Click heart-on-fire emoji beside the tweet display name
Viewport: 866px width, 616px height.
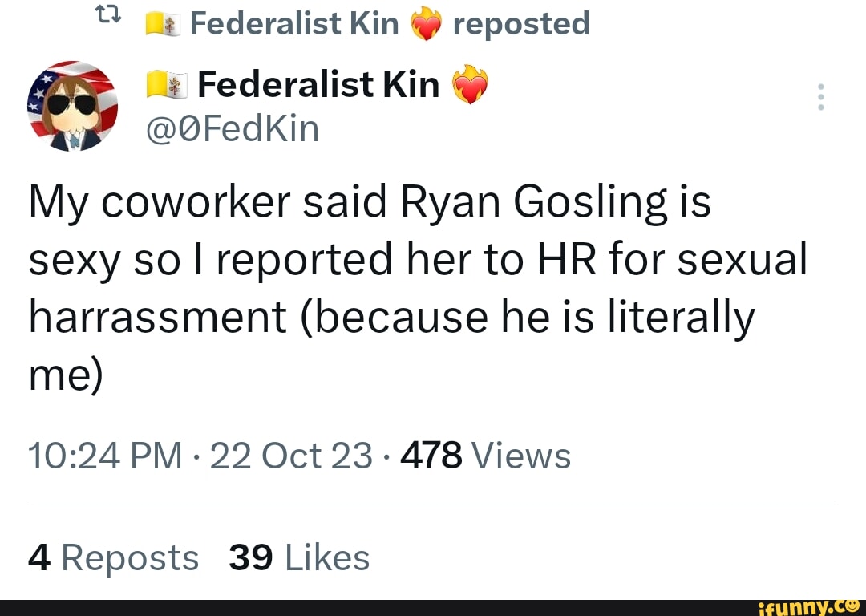pyautogui.click(x=471, y=84)
